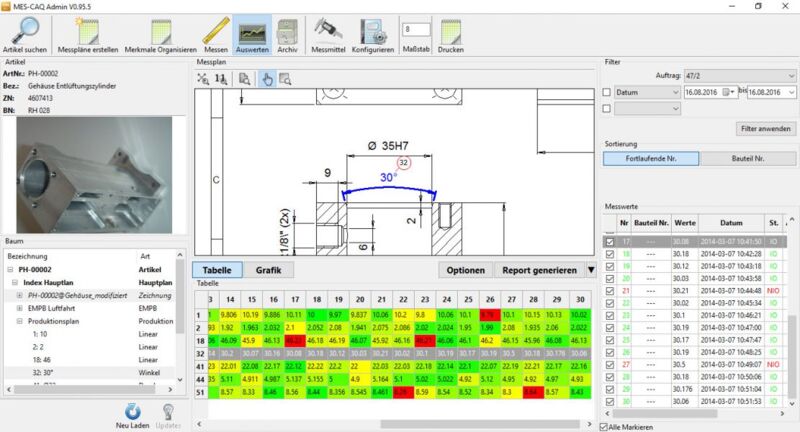
Task: Open Merkmale Organisieren tool
Action: tap(161, 35)
